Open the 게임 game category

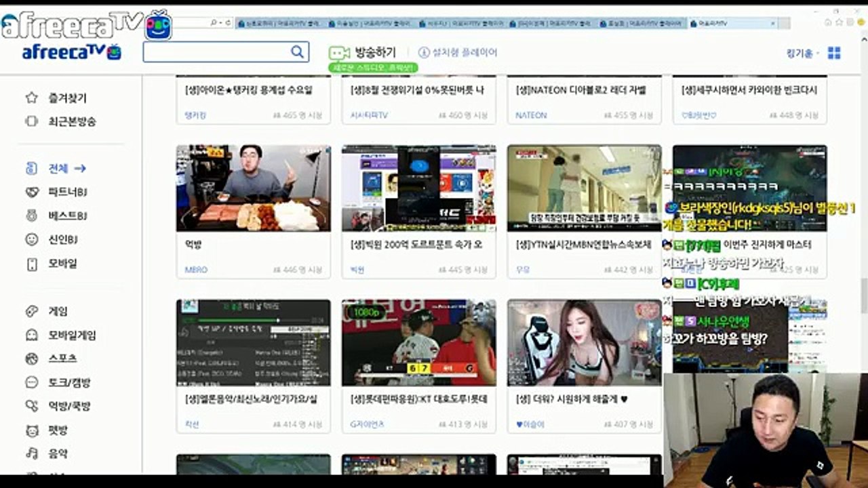(47, 311)
